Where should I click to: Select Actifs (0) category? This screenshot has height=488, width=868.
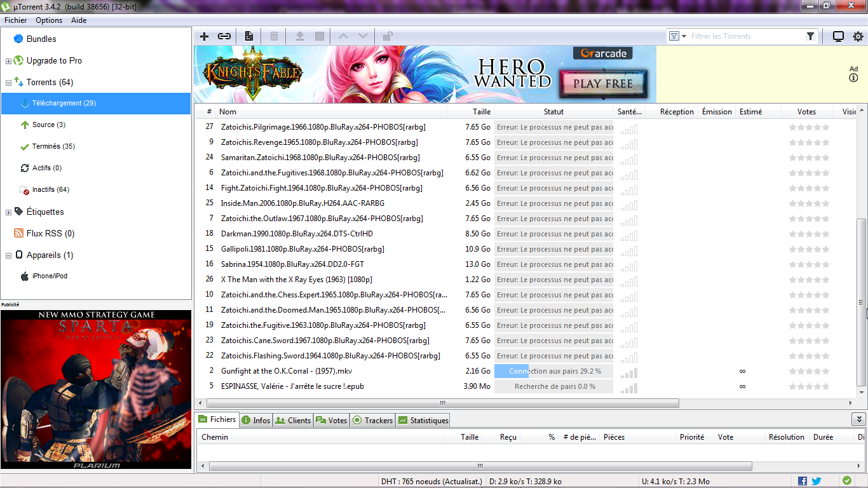click(47, 168)
